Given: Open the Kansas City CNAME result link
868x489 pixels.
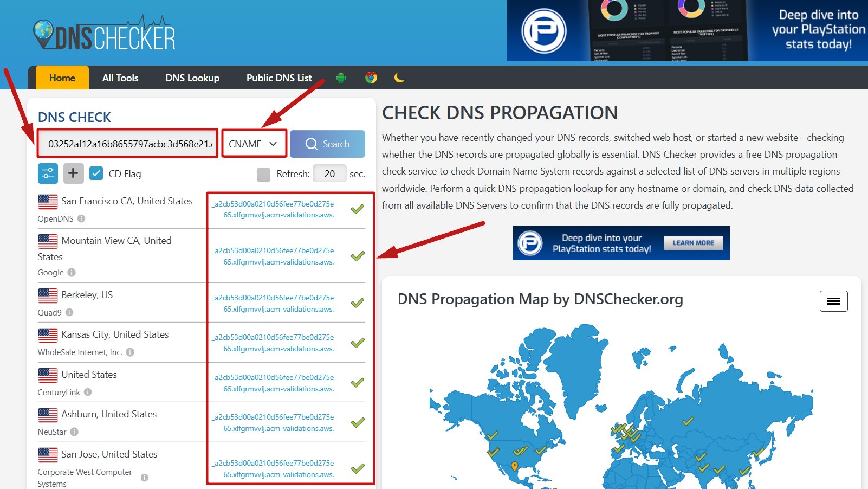Looking at the screenshot, I should click(x=274, y=343).
